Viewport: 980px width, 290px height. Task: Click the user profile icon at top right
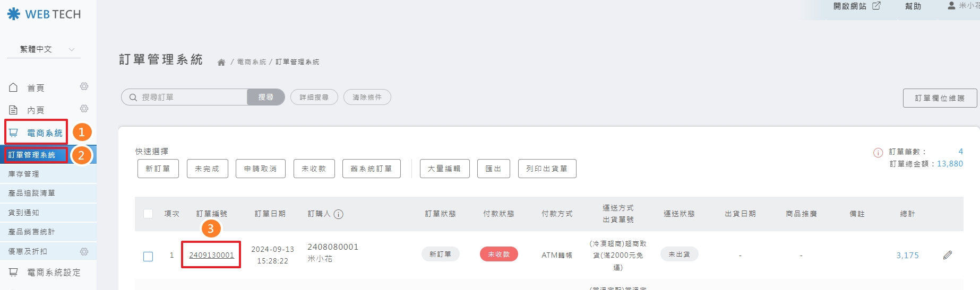tap(951, 6)
